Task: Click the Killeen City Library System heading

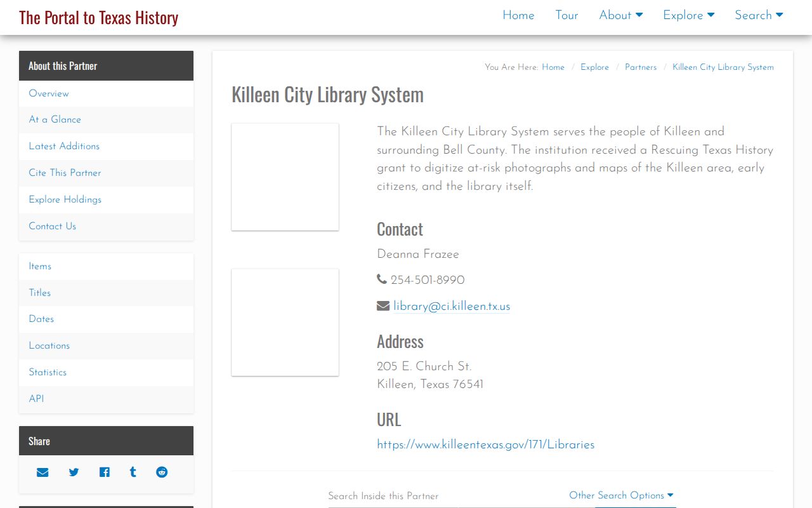Action: click(x=327, y=95)
